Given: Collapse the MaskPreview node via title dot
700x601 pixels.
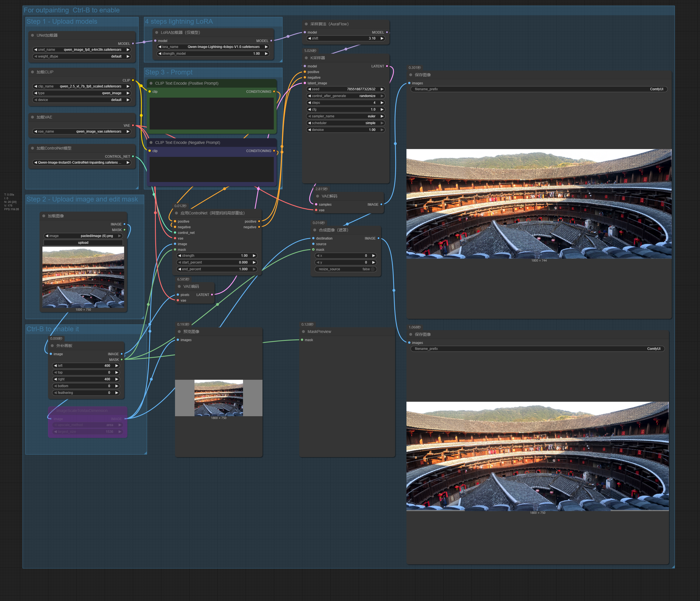Looking at the screenshot, I should coord(303,332).
